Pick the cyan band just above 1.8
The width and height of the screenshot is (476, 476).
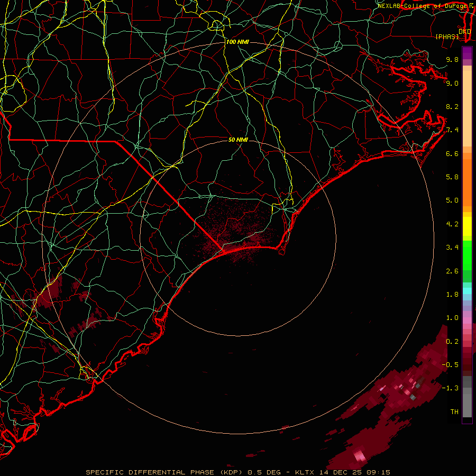tap(467, 291)
